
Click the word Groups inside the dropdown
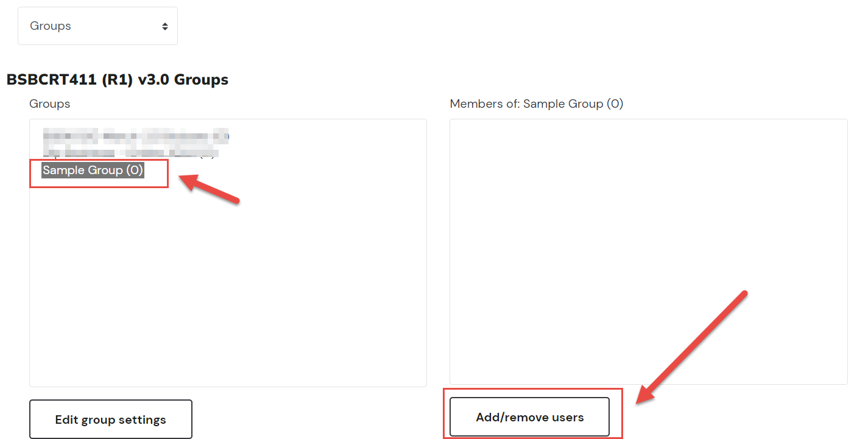pyautogui.click(x=51, y=26)
